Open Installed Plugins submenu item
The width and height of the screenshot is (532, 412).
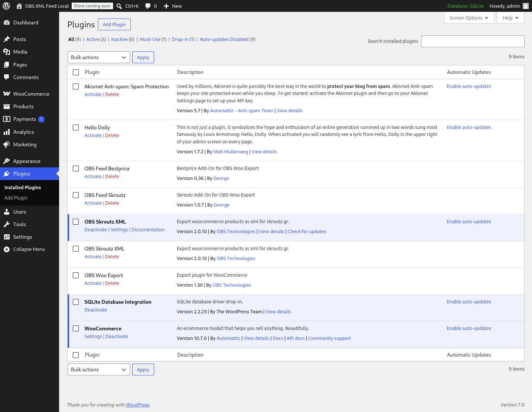click(23, 188)
